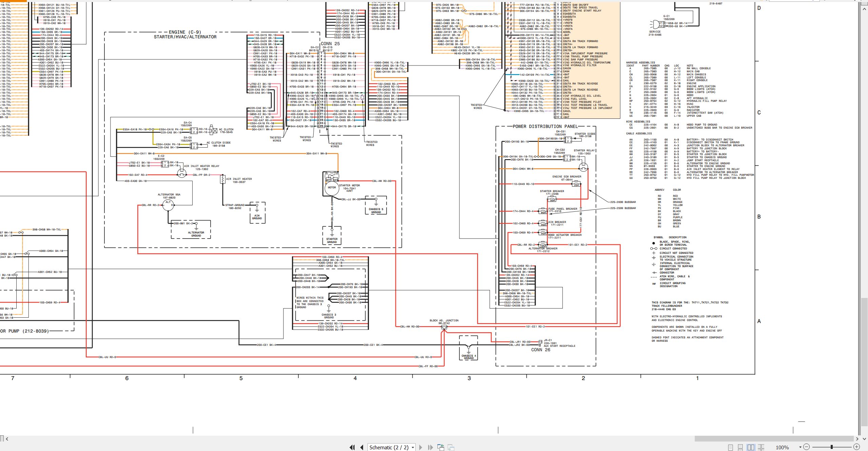
Task: Click the ALTERNATOR GROUND label
Action: tap(196, 234)
